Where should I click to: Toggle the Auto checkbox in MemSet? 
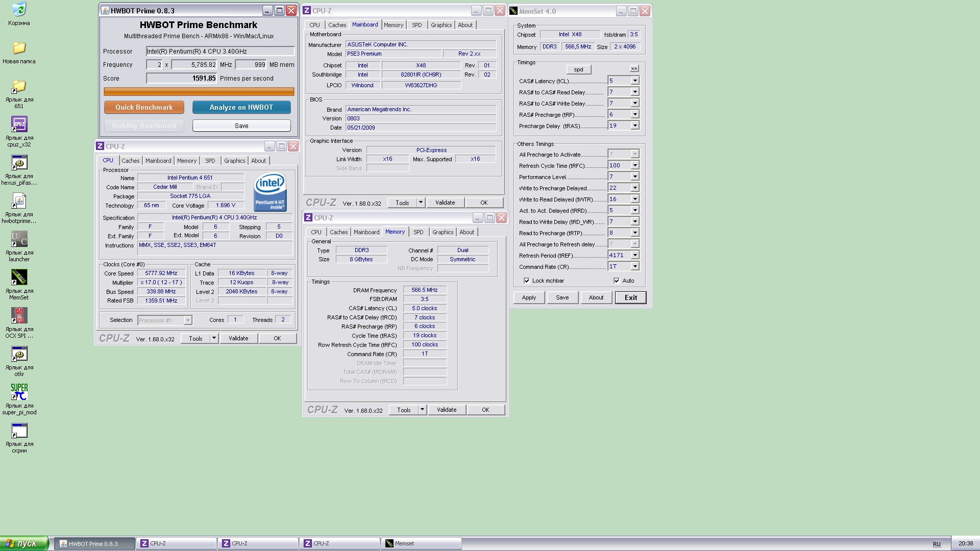point(617,281)
